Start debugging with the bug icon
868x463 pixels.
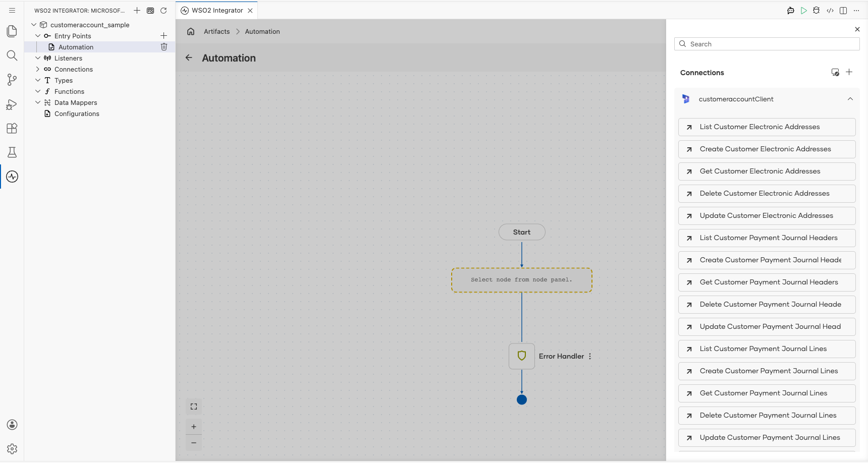tap(817, 11)
